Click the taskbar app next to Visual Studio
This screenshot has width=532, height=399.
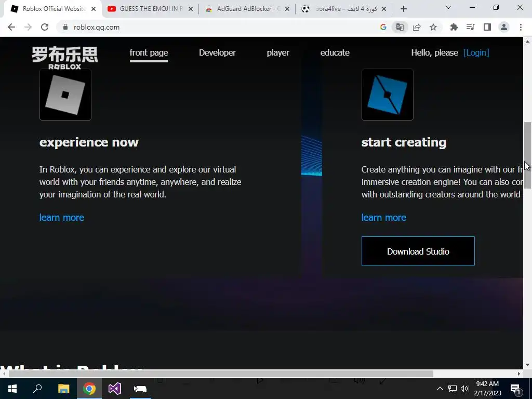(140, 389)
